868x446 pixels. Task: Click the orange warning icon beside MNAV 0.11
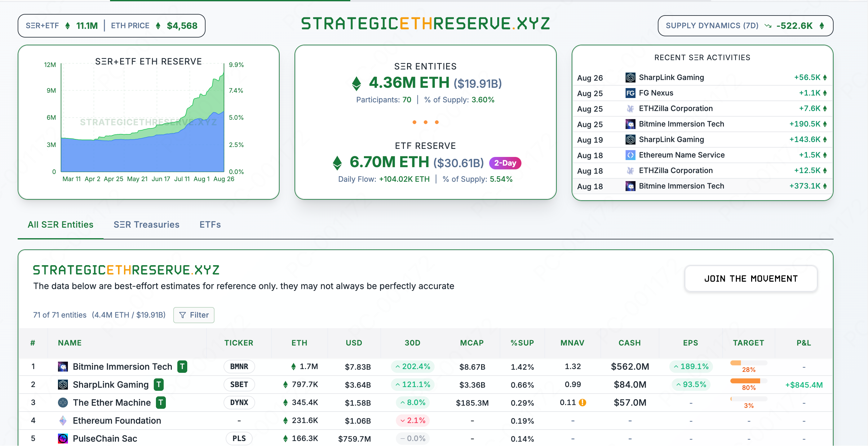tap(582, 402)
